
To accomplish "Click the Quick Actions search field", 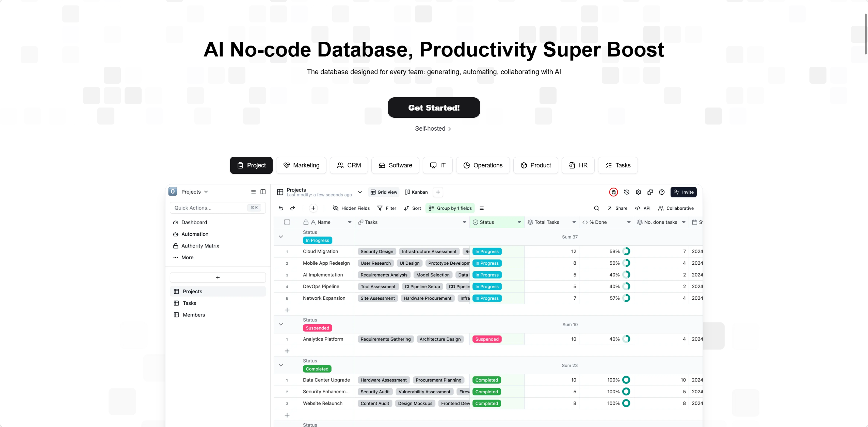I will 218,208.
